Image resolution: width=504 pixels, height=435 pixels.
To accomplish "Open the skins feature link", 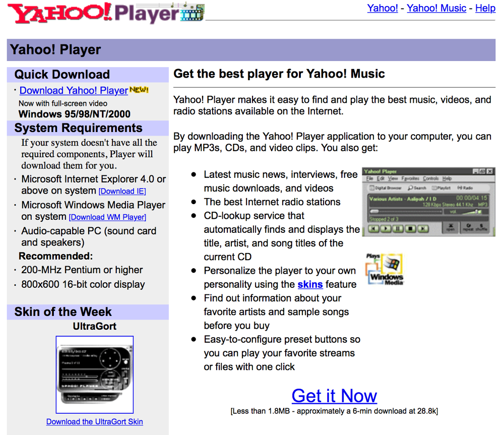I will (310, 284).
